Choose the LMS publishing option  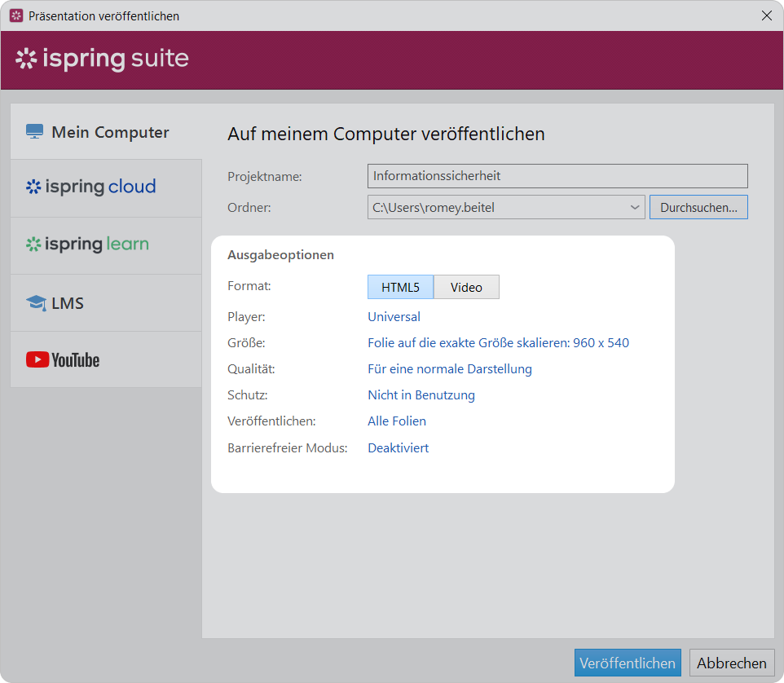pyautogui.click(x=106, y=302)
